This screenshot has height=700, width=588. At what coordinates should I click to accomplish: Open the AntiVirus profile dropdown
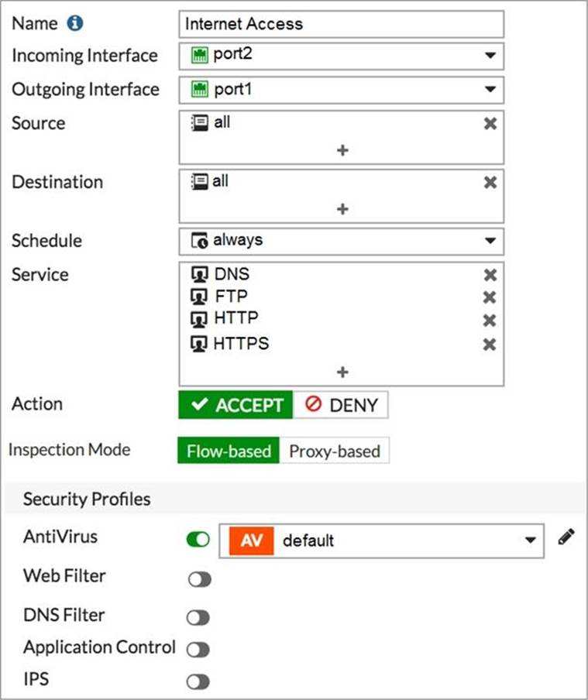pyautogui.click(x=530, y=540)
